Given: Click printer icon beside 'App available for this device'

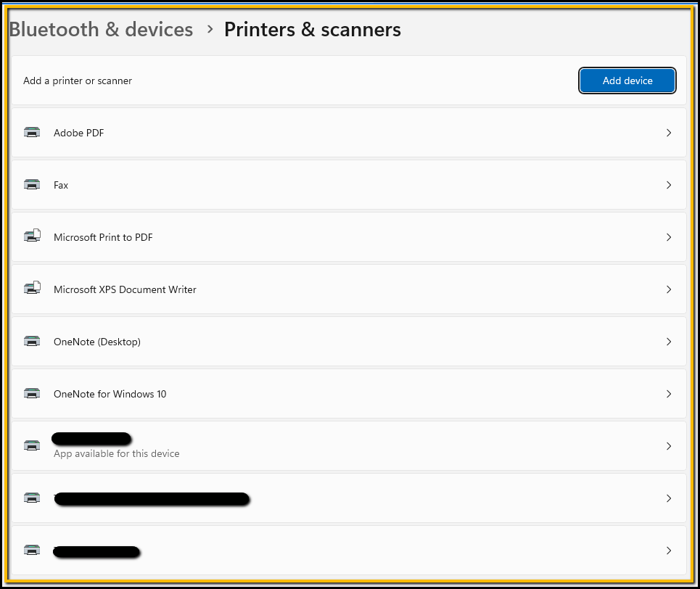Looking at the screenshot, I should tap(32, 446).
